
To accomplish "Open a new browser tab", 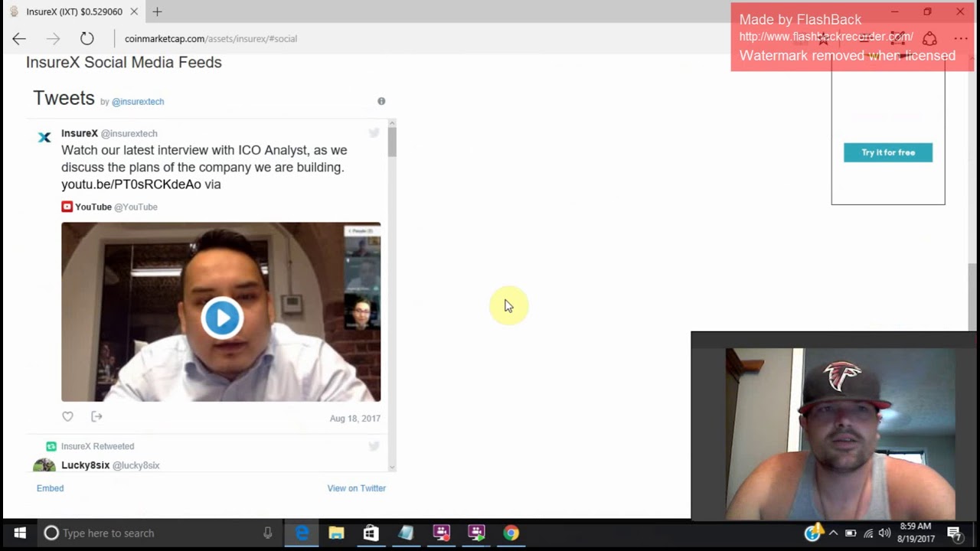I will [x=157, y=11].
